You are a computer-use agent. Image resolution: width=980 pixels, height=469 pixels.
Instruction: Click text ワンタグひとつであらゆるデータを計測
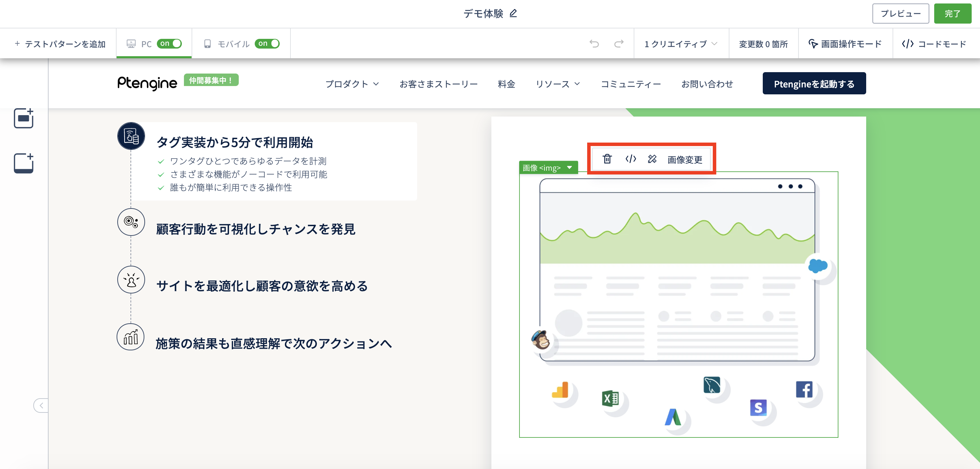248,161
